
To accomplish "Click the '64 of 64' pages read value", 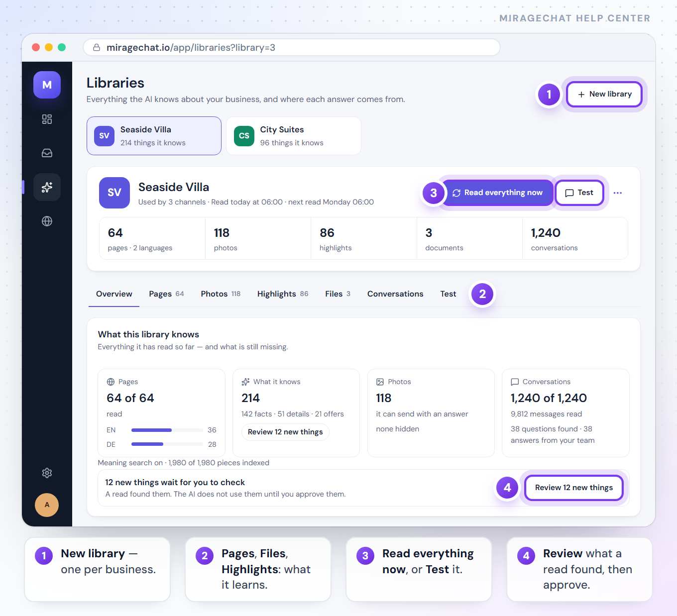I will pyautogui.click(x=130, y=398).
